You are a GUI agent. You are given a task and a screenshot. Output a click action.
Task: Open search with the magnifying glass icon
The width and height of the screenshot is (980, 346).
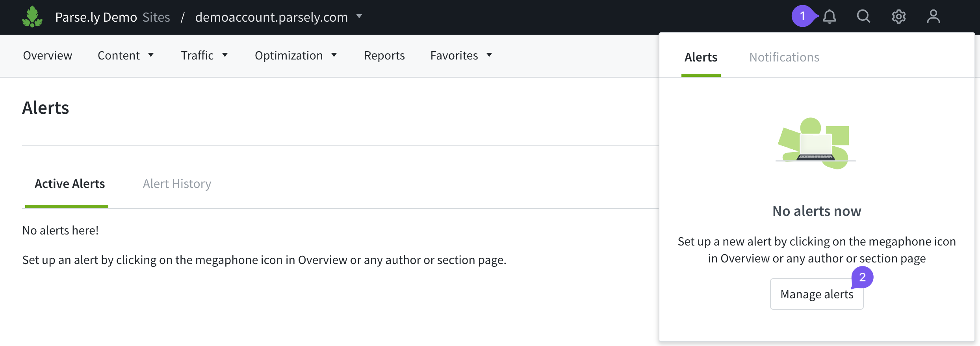coord(863,17)
